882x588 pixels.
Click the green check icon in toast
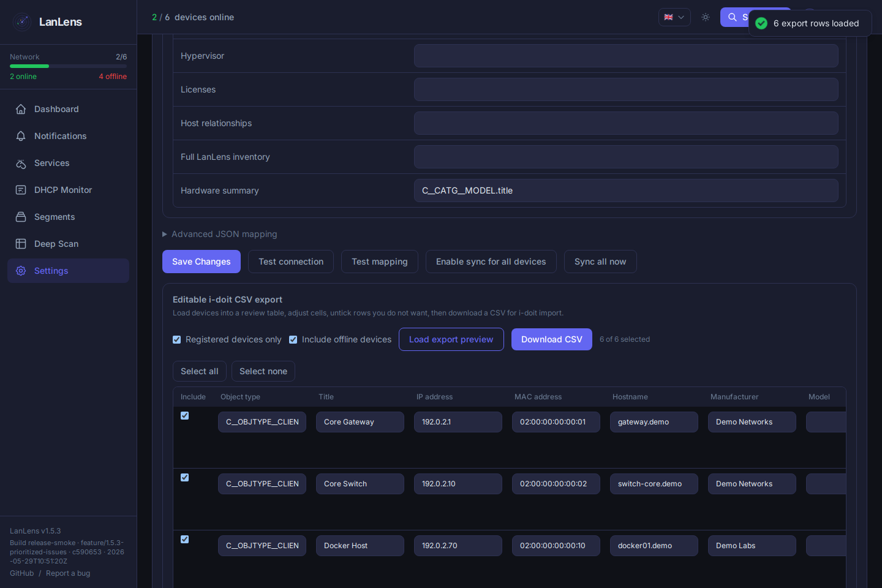(761, 23)
